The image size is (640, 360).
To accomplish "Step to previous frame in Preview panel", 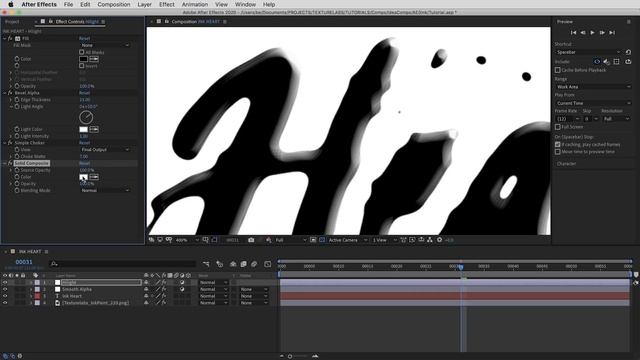I will pos(583,33).
